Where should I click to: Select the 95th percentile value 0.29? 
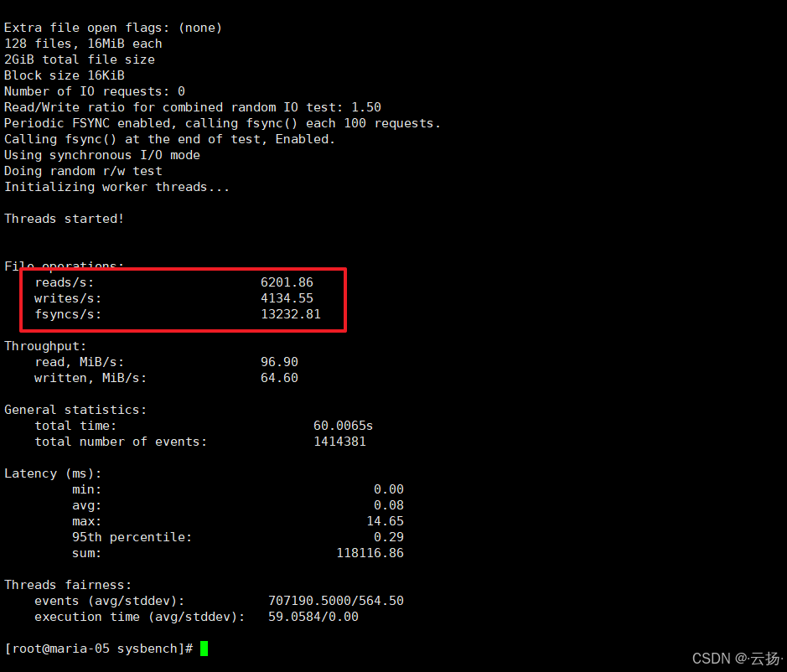[x=389, y=537]
